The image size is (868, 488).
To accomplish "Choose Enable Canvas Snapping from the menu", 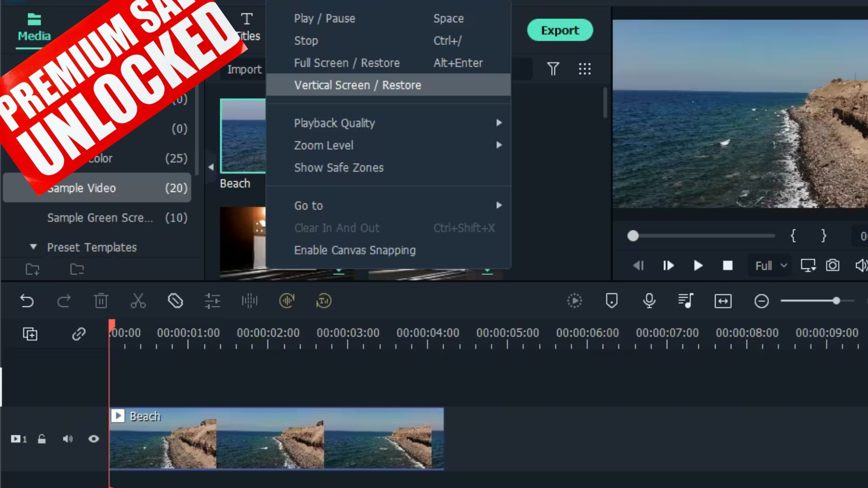I will click(355, 250).
